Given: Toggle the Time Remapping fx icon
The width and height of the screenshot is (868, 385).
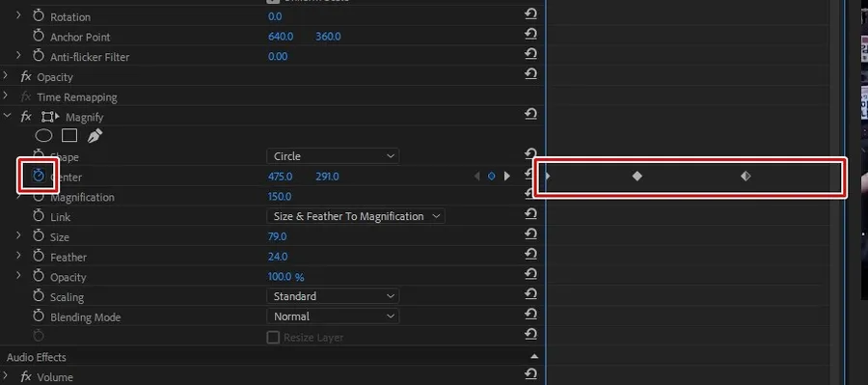Looking at the screenshot, I should click(x=26, y=96).
